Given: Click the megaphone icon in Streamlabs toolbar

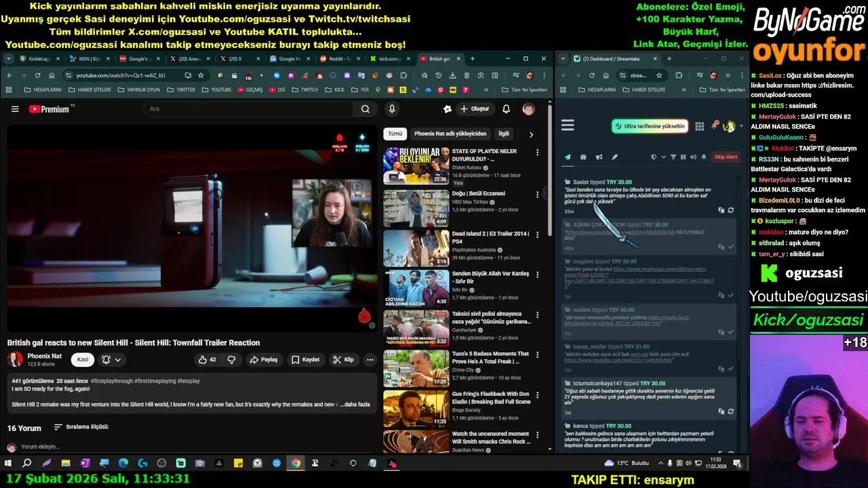Looking at the screenshot, I should 599,157.
